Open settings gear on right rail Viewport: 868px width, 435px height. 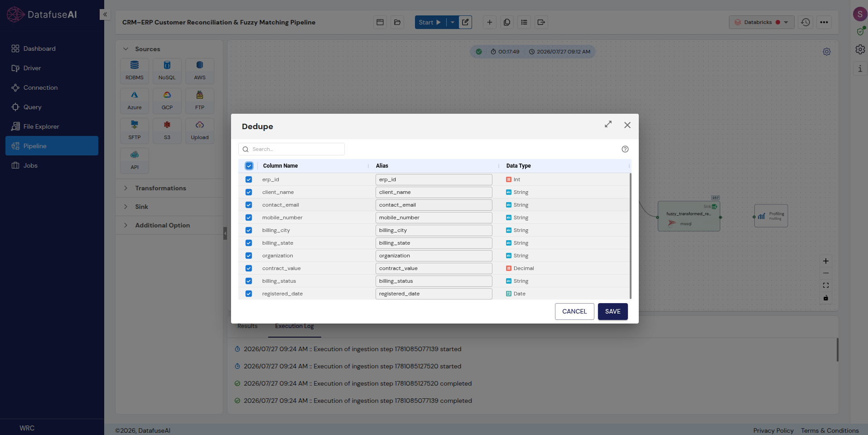point(860,49)
